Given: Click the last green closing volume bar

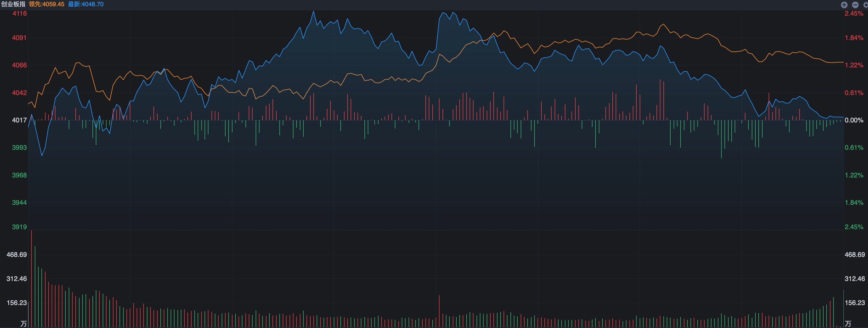Looking at the screenshot, I should click(843, 308).
